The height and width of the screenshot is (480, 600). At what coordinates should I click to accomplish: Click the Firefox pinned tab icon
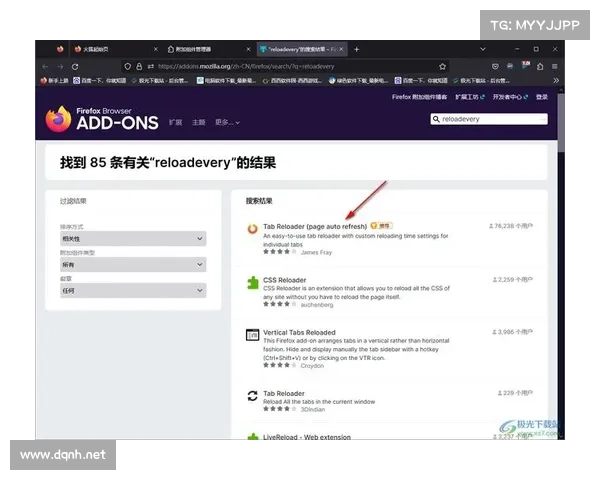[x=60, y=49]
